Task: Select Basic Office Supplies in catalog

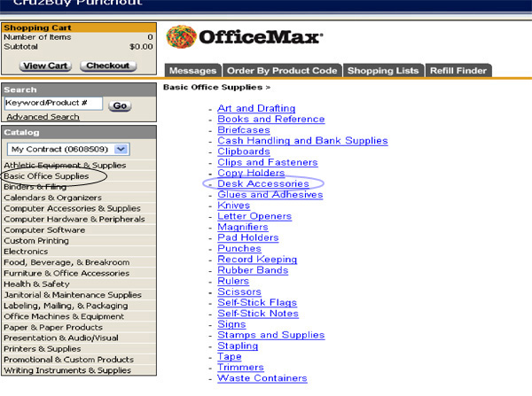Action: coord(46,176)
